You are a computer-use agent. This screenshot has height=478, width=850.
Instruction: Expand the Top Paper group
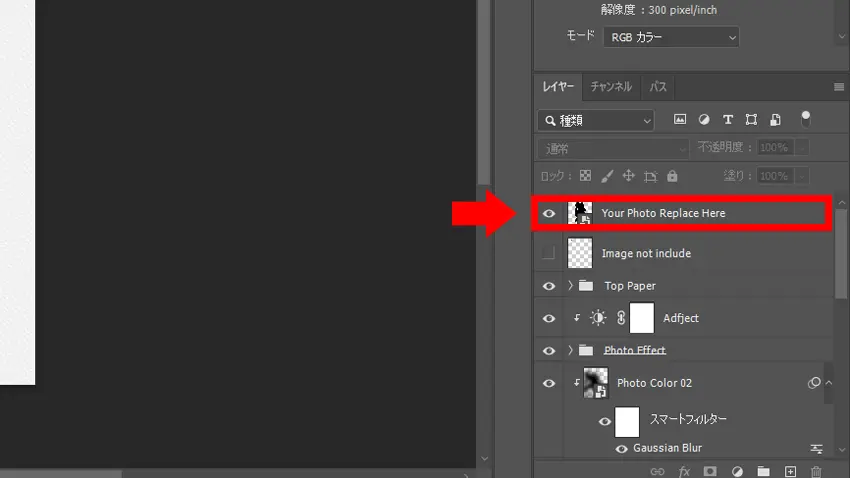(571, 286)
